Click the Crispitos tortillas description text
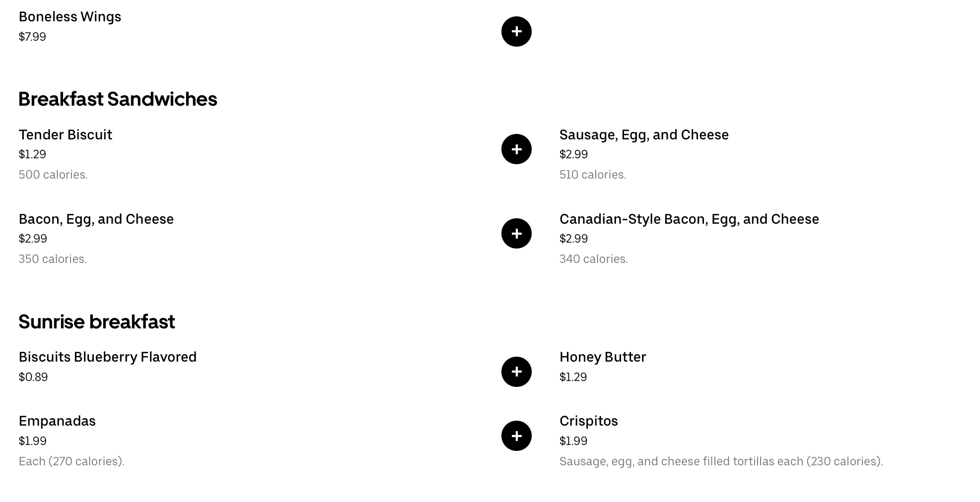 point(721,461)
